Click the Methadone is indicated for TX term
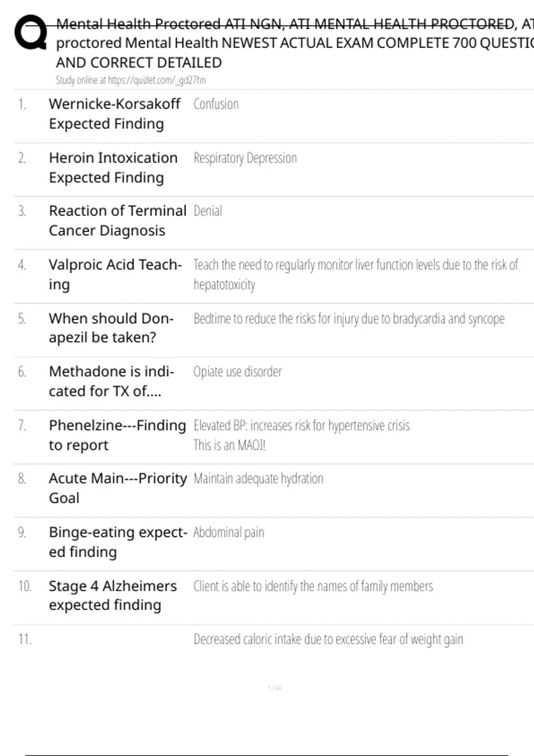This screenshot has width=534, height=756. (112, 381)
